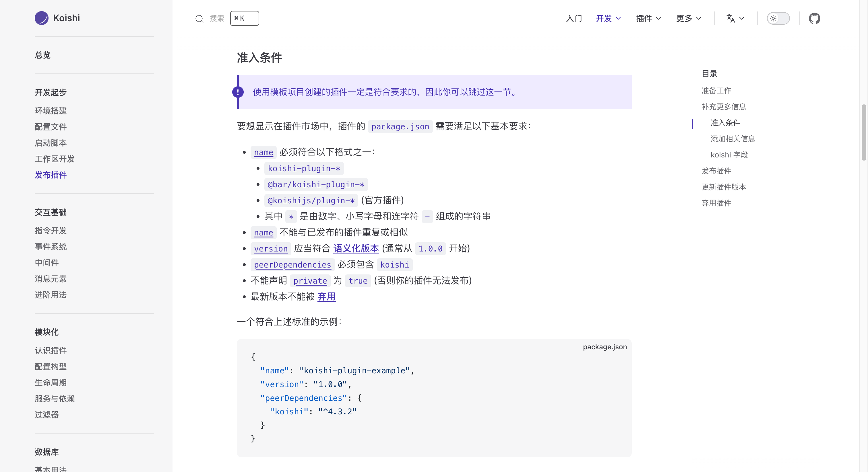Jump to koishi 字段 in the table of contents
868x472 pixels.
coord(729,155)
